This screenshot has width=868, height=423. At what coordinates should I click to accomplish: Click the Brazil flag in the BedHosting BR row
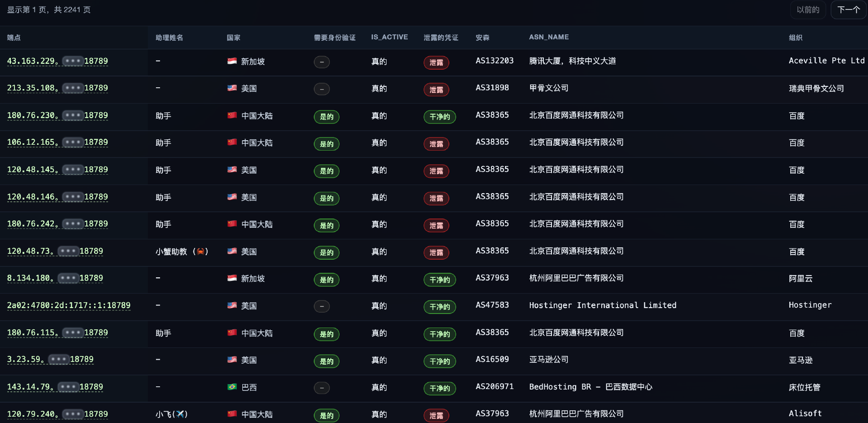pos(232,387)
